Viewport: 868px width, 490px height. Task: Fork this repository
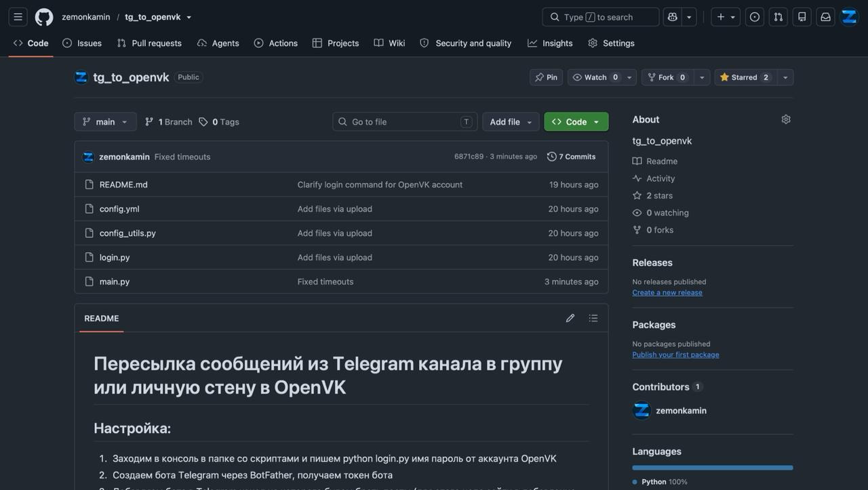[x=668, y=77]
